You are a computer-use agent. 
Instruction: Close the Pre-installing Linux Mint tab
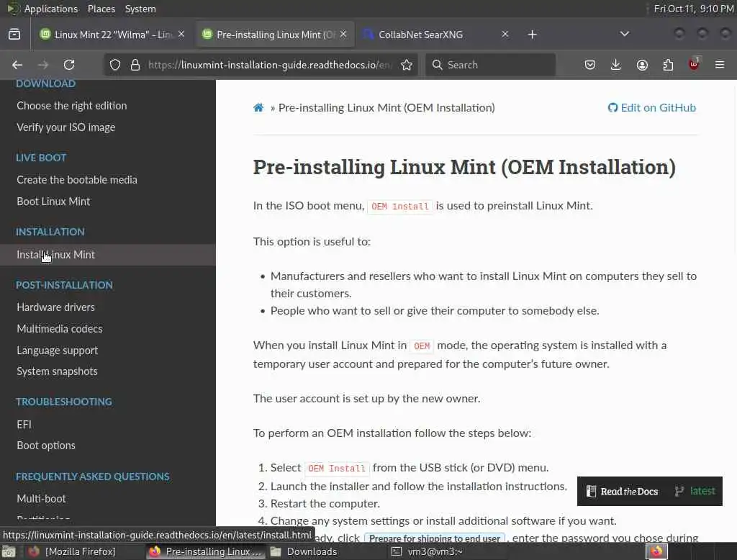click(x=343, y=34)
